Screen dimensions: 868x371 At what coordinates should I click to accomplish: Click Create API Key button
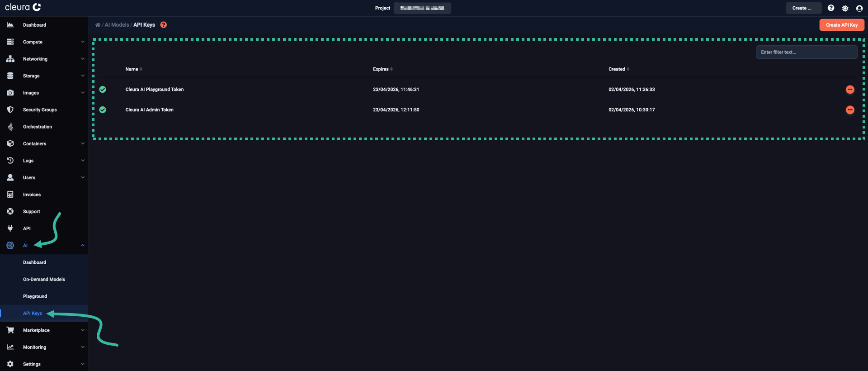tap(842, 25)
